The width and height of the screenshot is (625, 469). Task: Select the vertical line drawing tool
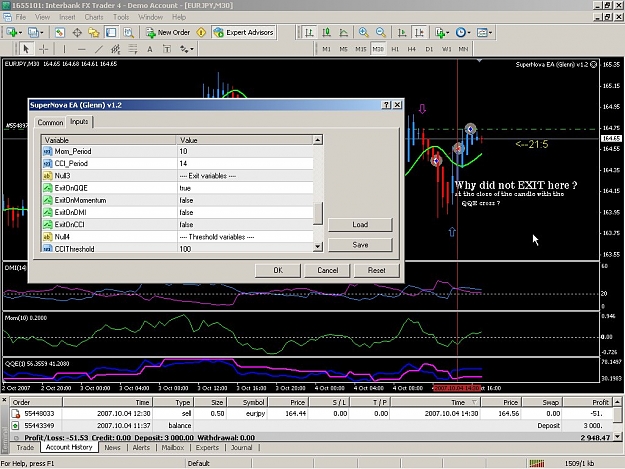point(64,49)
